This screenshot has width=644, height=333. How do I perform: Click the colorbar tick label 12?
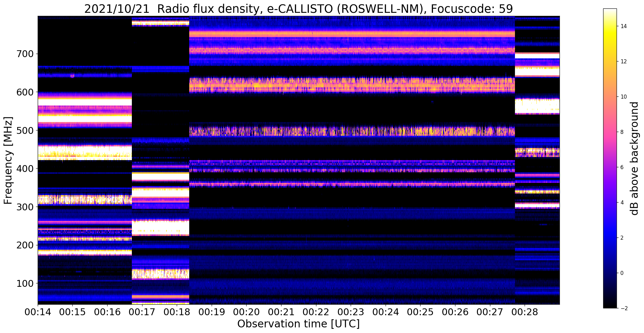(624, 61)
